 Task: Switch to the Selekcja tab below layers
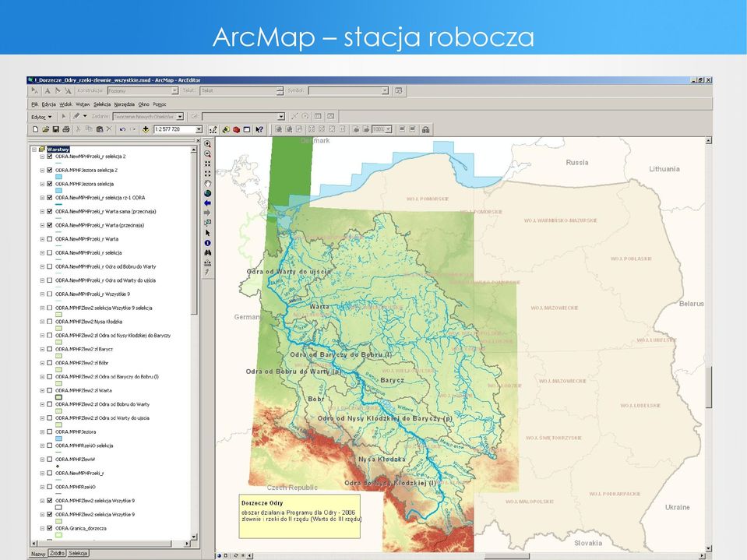pos(78,553)
